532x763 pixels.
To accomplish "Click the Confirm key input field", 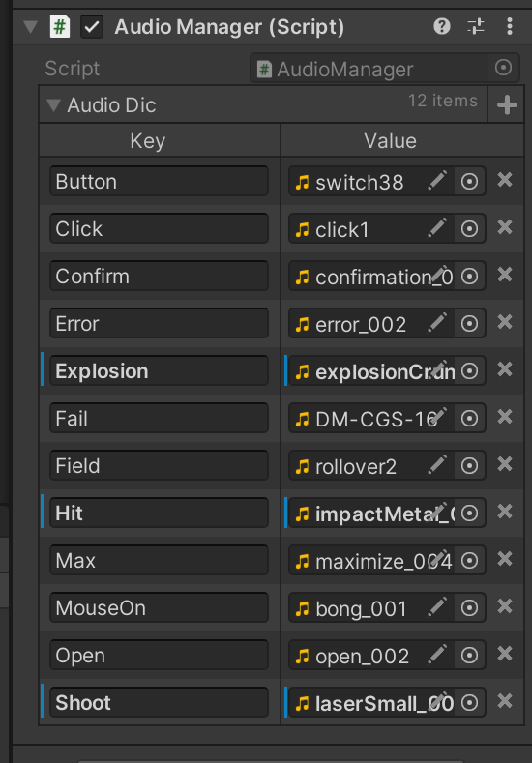I will click(160, 277).
